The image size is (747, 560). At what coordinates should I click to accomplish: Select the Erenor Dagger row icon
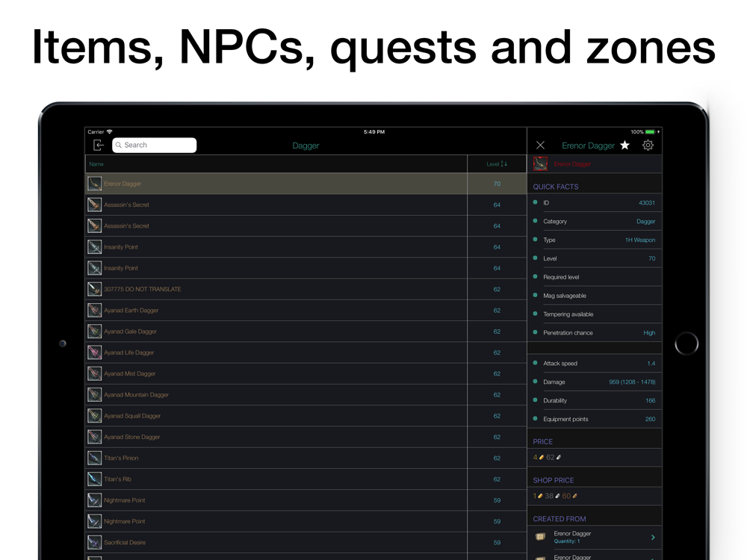pyautogui.click(x=94, y=184)
